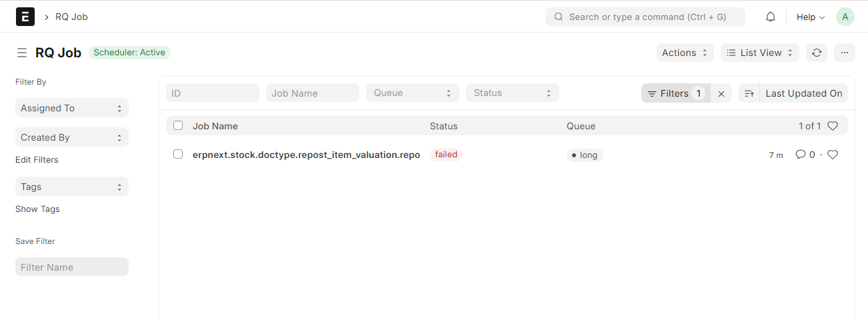
Task: Like the failed job row heart icon
Action: tap(833, 155)
